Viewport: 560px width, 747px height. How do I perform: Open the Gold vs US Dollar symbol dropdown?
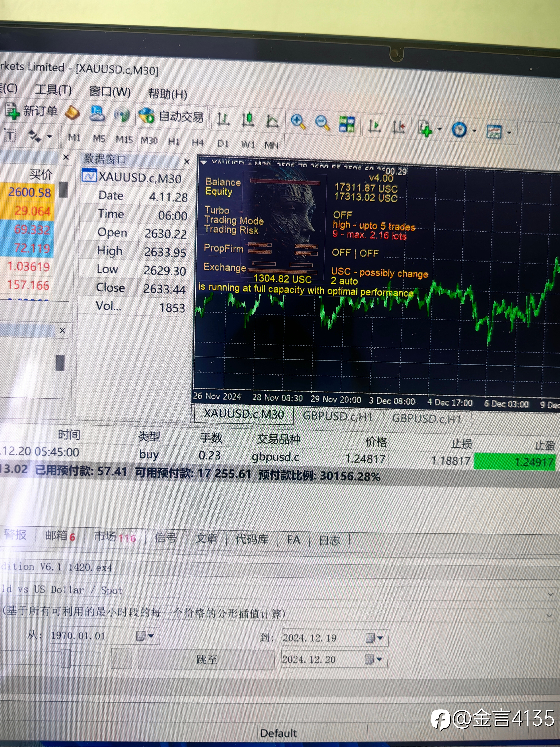coord(551,594)
